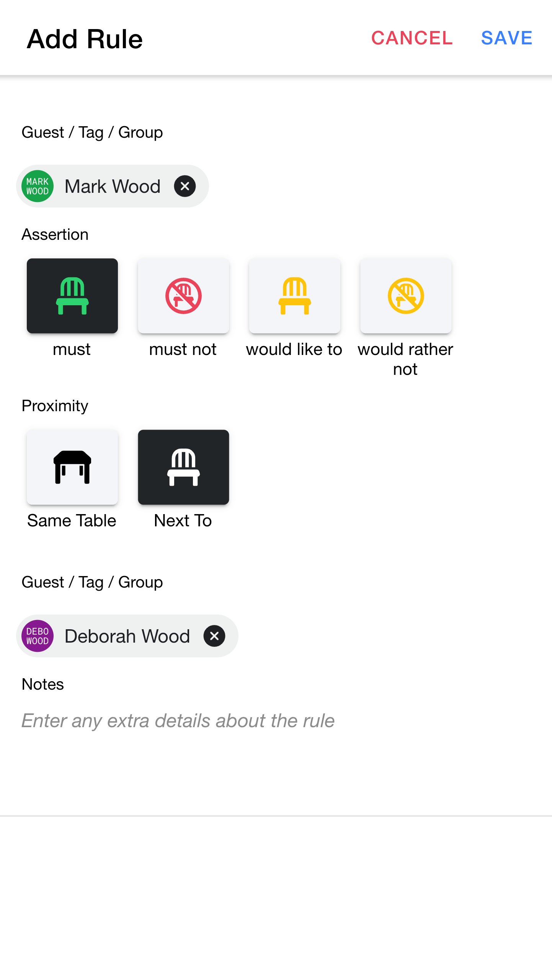Tap the green MARK WOOD avatar
Screen dimensions: 552x980
tap(38, 186)
